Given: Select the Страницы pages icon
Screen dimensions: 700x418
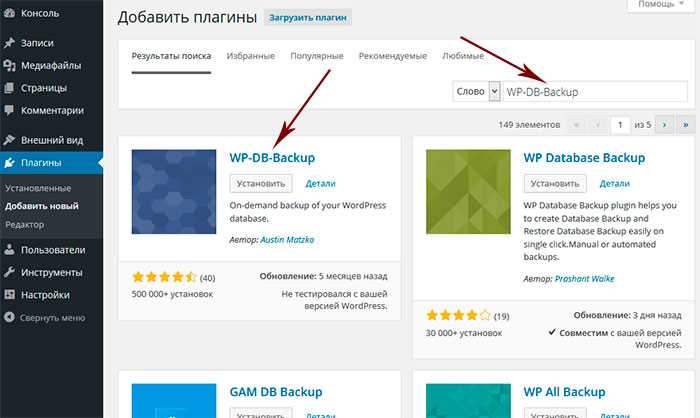Looking at the screenshot, I should tap(9, 88).
